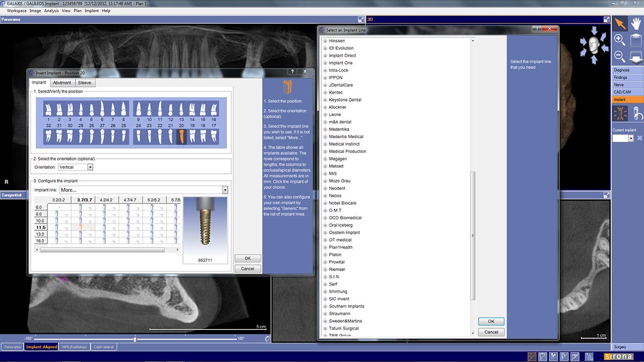Click OK in Select Implant Line dialog

click(491, 321)
